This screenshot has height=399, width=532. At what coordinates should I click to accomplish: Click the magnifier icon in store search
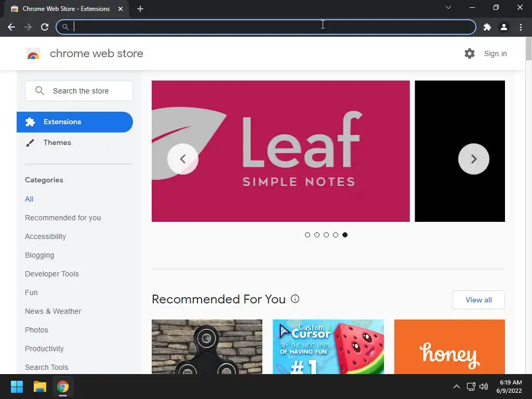[x=39, y=90]
